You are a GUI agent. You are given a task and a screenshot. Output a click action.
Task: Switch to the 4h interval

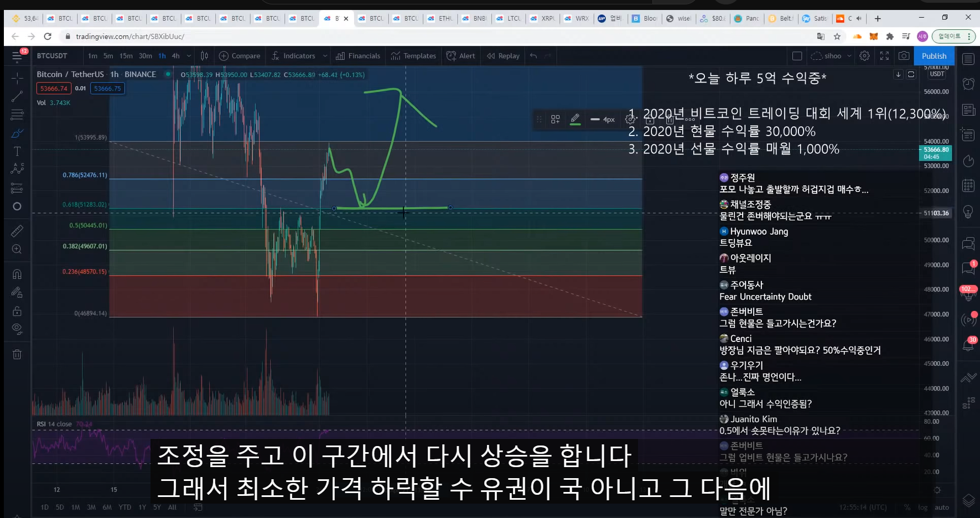[176, 56]
